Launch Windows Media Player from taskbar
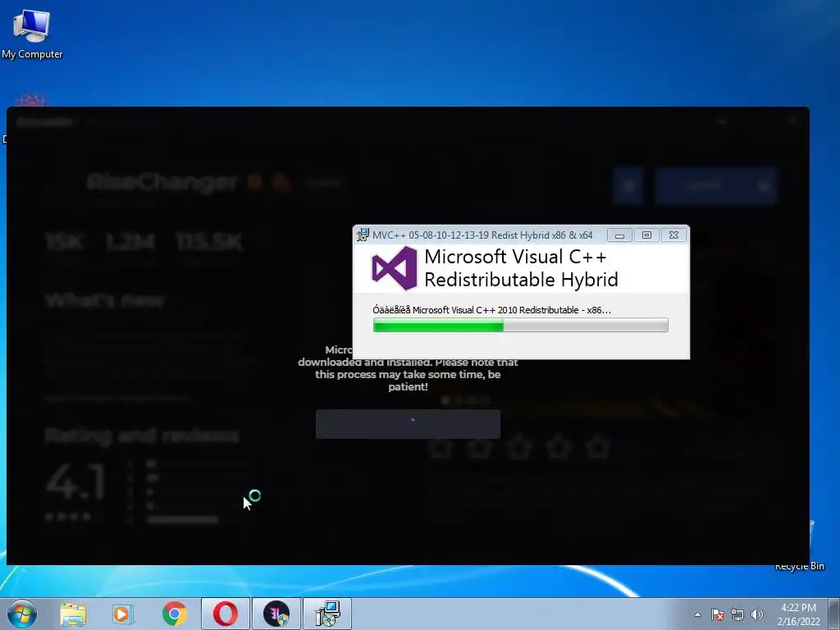This screenshot has height=630, width=840. click(123, 614)
